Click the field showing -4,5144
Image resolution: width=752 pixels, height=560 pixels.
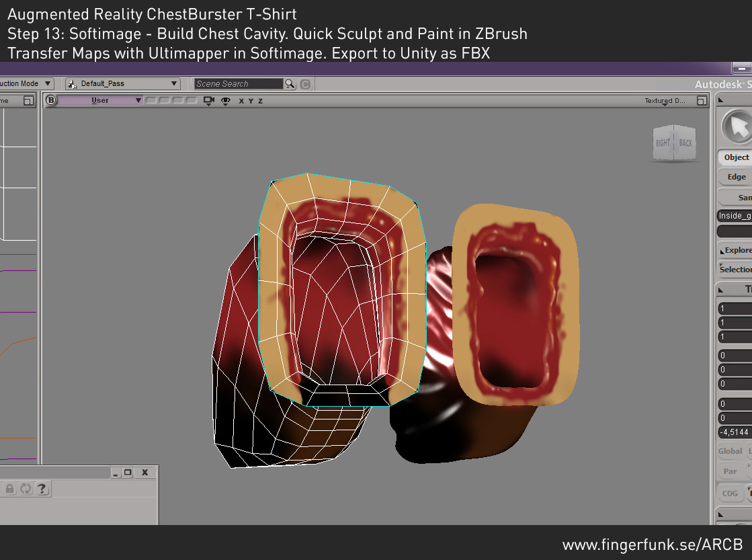pos(735,432)
